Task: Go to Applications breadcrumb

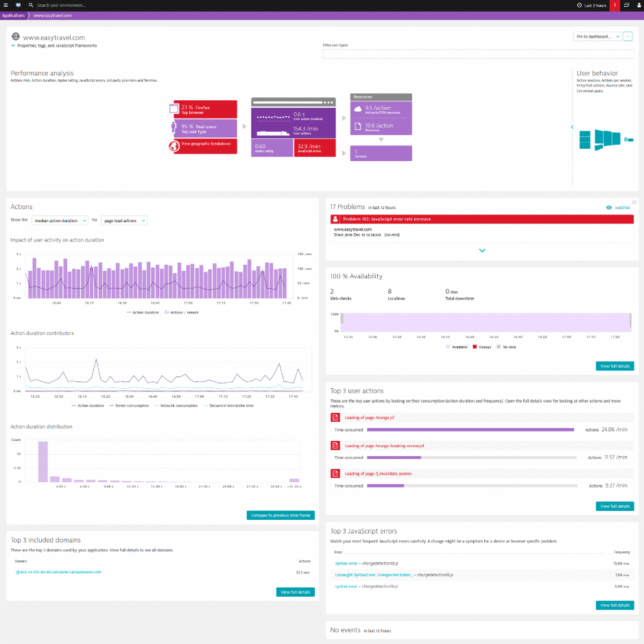Action: [13, 16]
